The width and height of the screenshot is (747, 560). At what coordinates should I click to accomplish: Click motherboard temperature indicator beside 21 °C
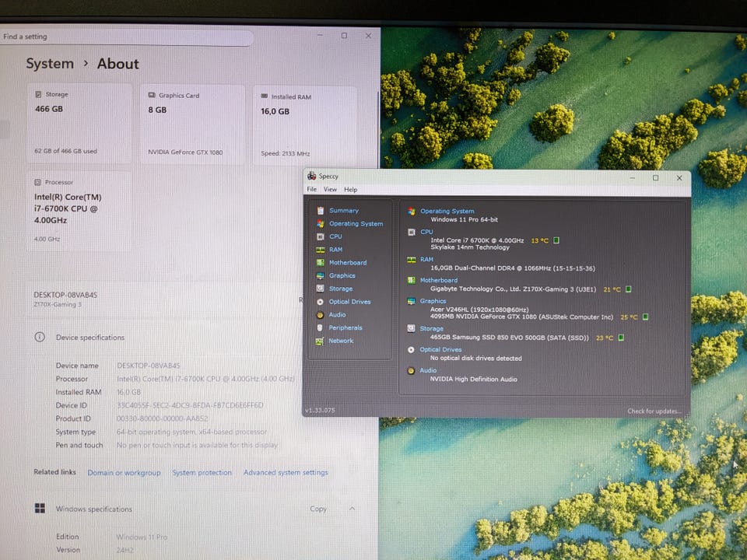tap(629, 289)
